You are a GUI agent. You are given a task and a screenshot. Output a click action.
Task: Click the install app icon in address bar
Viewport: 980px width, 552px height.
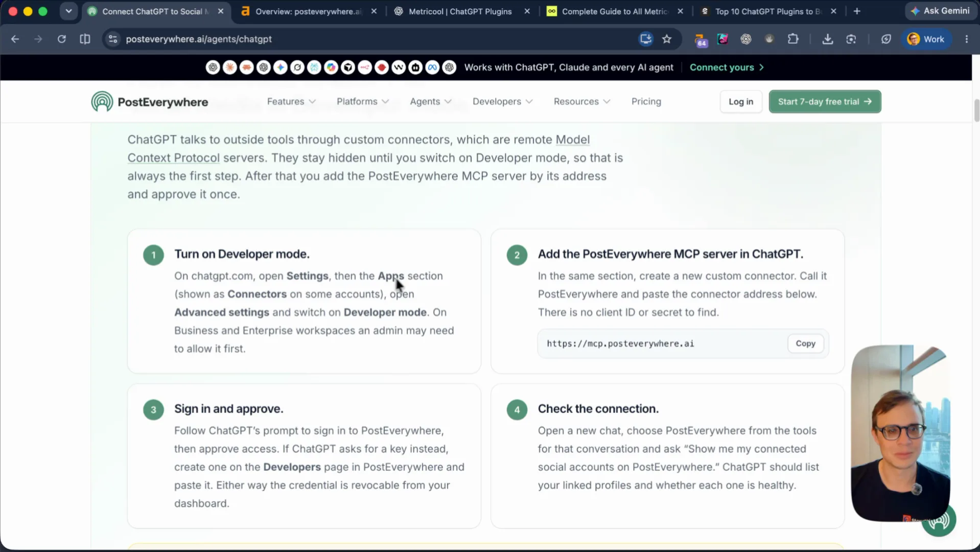coord(646,39)
